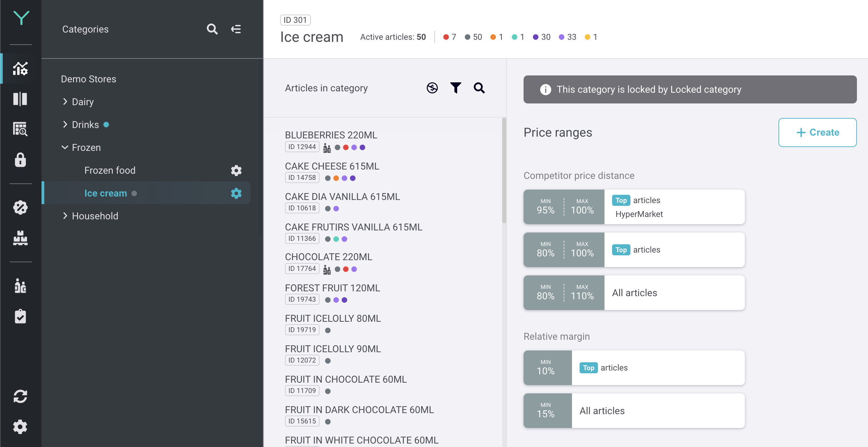
Task: Click the dark purple dot count 30
Action: (x=542, y=37)
